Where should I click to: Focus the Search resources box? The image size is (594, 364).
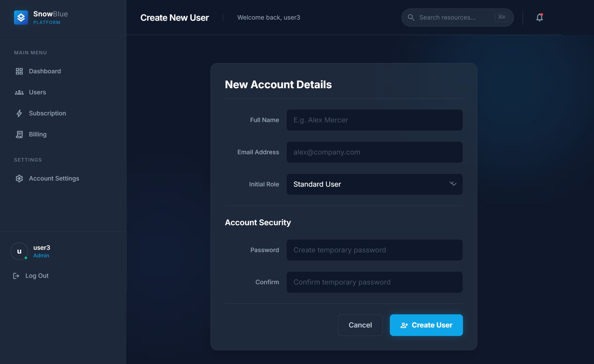[455, 18]
